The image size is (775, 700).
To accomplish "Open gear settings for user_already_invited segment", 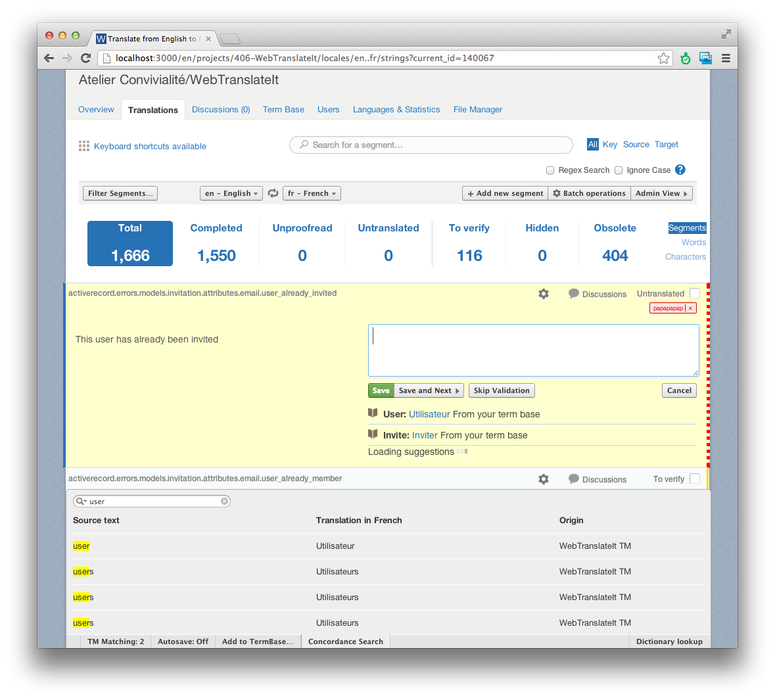I will pos(544,294).
